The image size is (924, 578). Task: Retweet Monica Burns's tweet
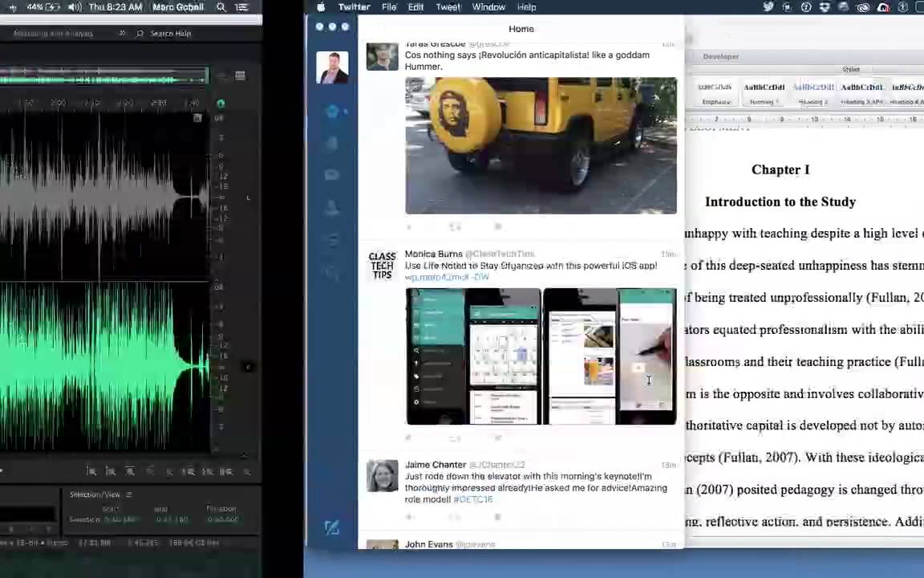[x=455, y=438]
